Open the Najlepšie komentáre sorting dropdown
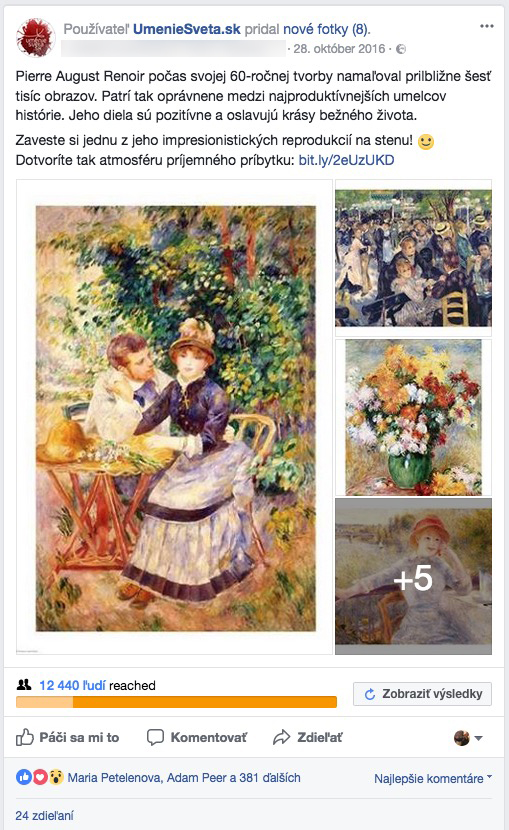This screenshot has width=509, height=830. [433, 778]
